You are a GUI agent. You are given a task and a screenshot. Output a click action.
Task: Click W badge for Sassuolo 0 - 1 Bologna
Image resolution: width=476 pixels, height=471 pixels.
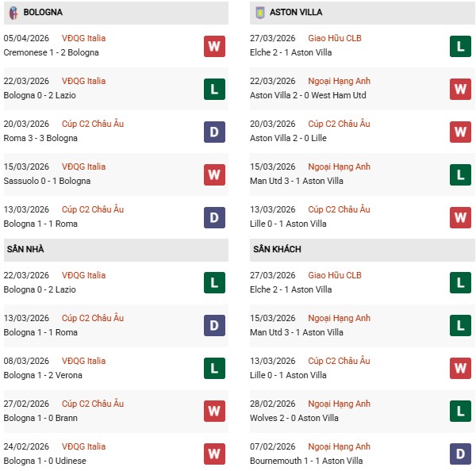point(214,174)
